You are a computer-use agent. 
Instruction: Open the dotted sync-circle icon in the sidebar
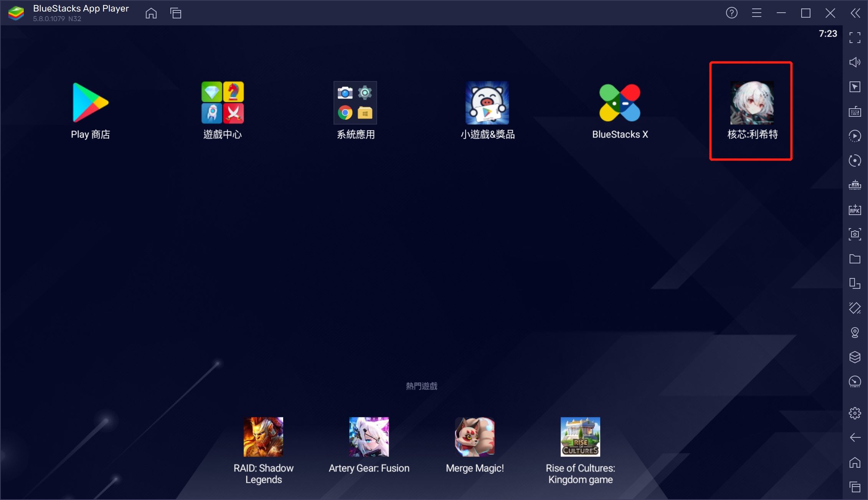[x=855, y=161]
